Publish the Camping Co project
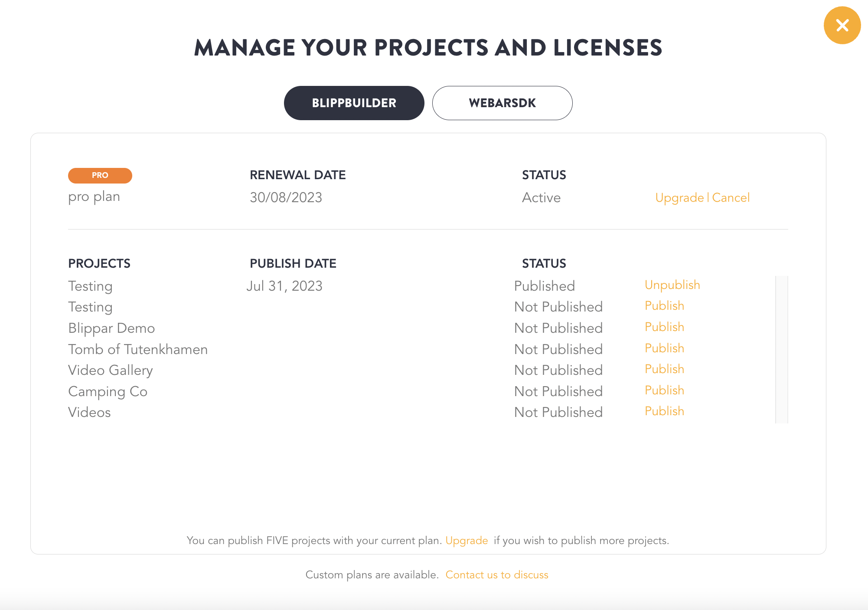868x610 pixels. (664, 390)
